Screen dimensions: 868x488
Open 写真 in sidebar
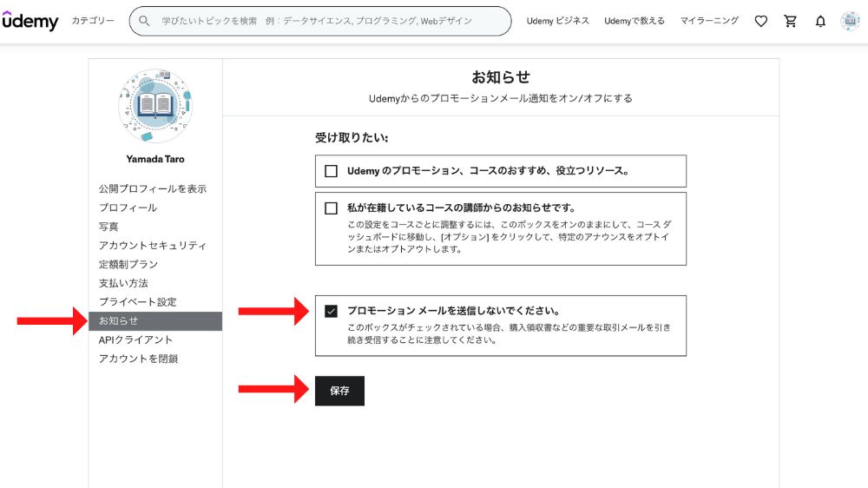108,227
